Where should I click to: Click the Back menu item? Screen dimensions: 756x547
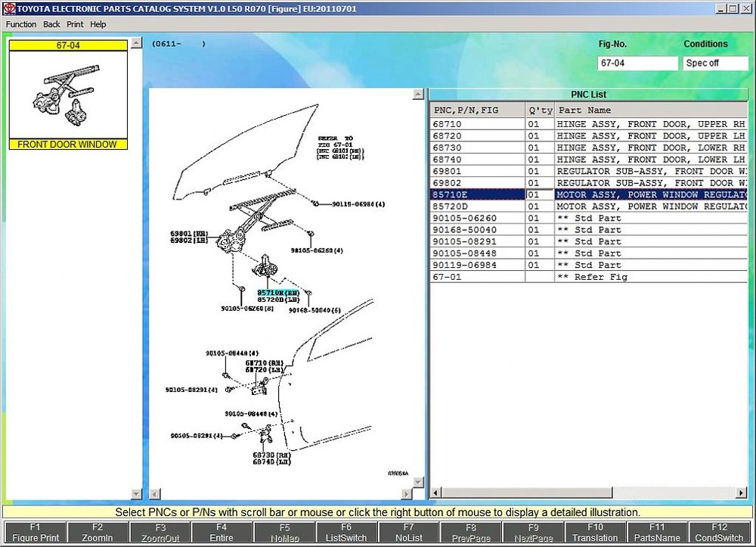click(x=51, y=24)
